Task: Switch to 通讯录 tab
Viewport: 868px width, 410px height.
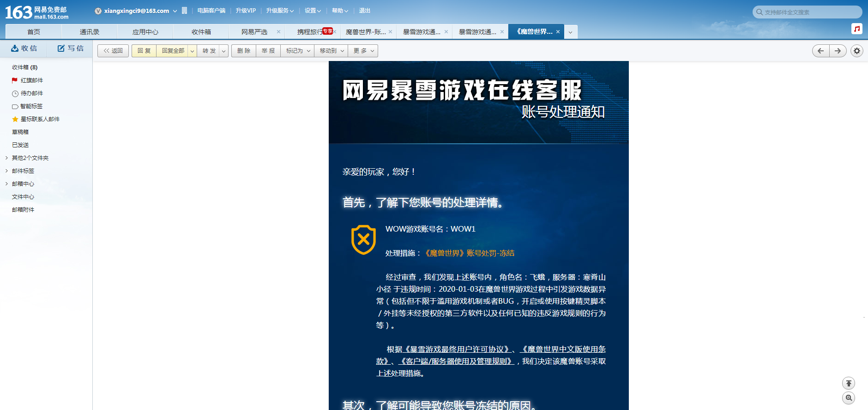Action: tap(89, 32)
